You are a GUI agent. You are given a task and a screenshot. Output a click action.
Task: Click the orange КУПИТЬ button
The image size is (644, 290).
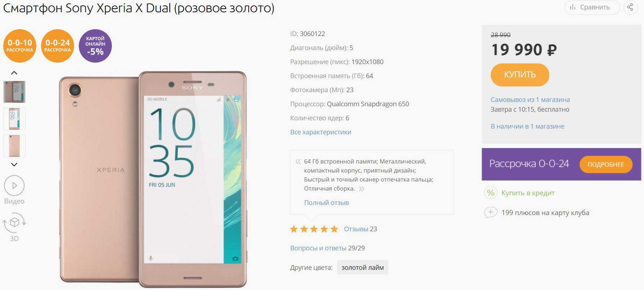point(520,75)
